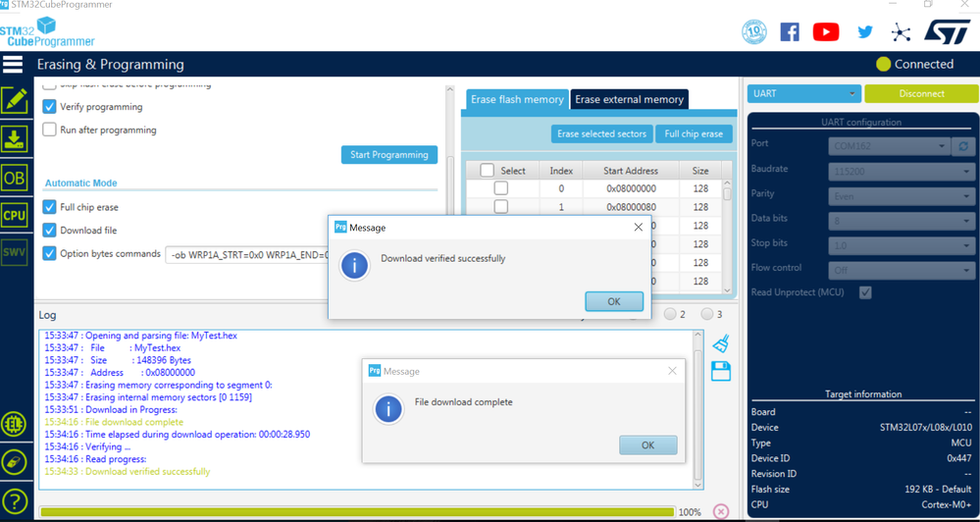Open the ST logo link
This screenshot has height=522, width=980.
tap(947, 31)
